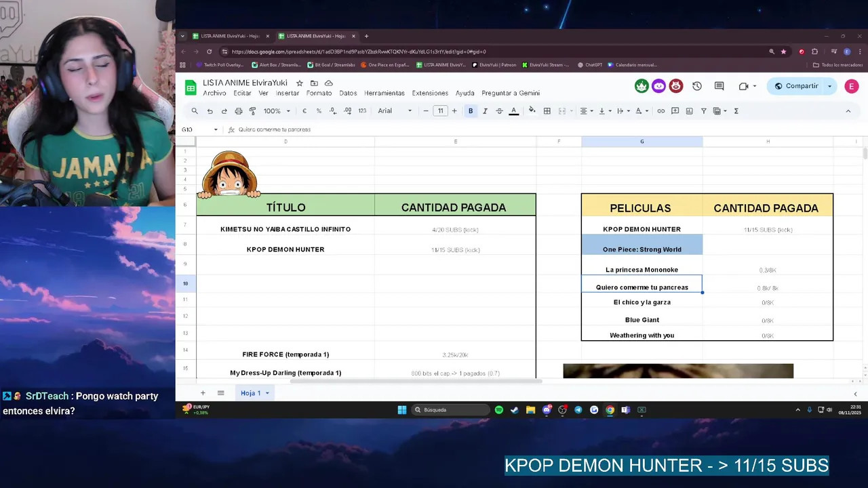Open the all sheets list icon
The width and height of the screenshot is (868, 488).
[x=220, y=393]
